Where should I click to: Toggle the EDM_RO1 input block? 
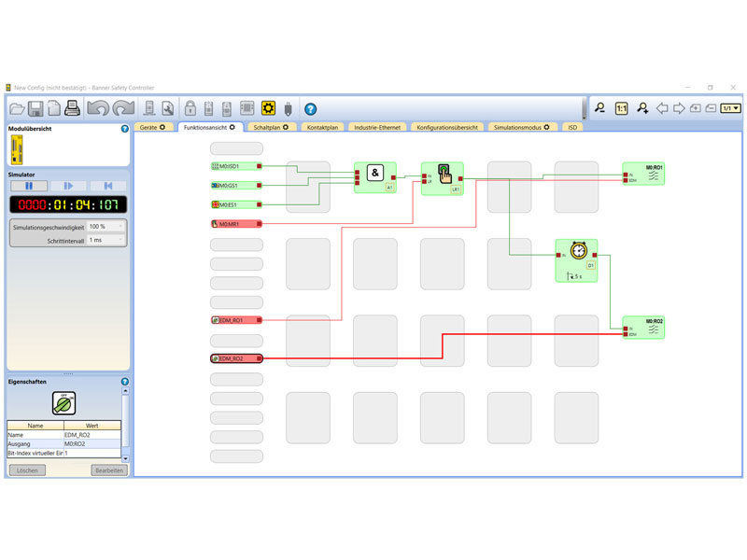(x=235, y=320)
